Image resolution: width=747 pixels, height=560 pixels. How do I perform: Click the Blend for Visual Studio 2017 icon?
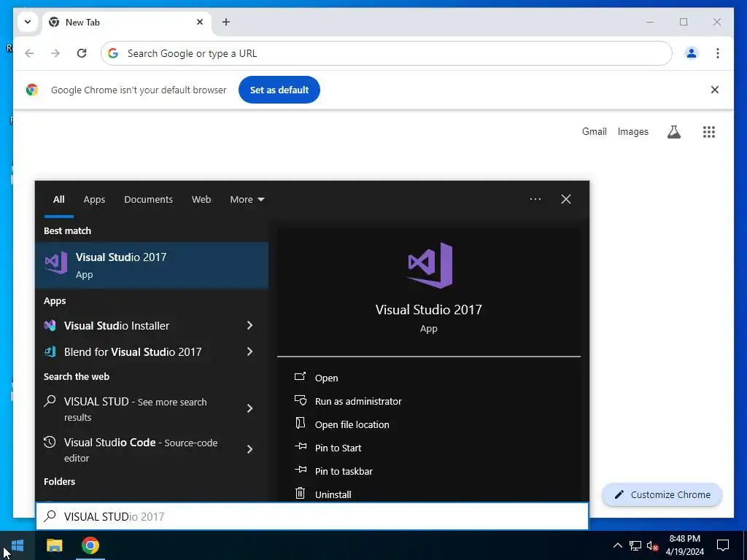[50, 351]
